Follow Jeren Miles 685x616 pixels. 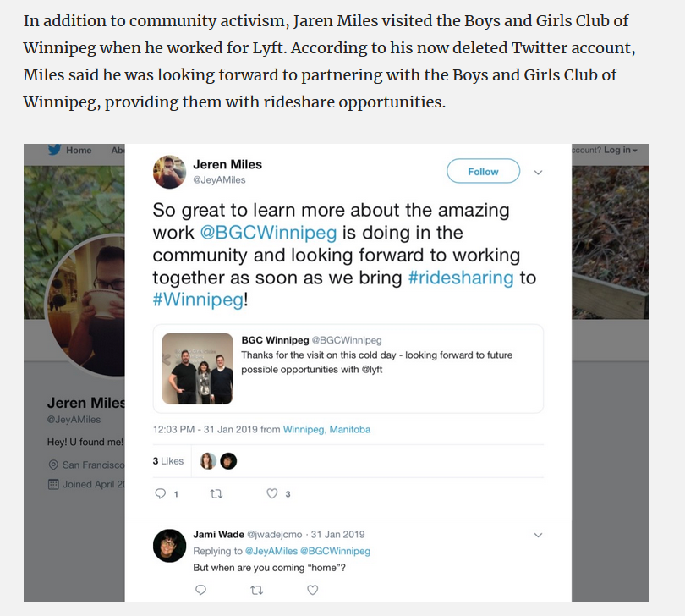click(483, 172)
